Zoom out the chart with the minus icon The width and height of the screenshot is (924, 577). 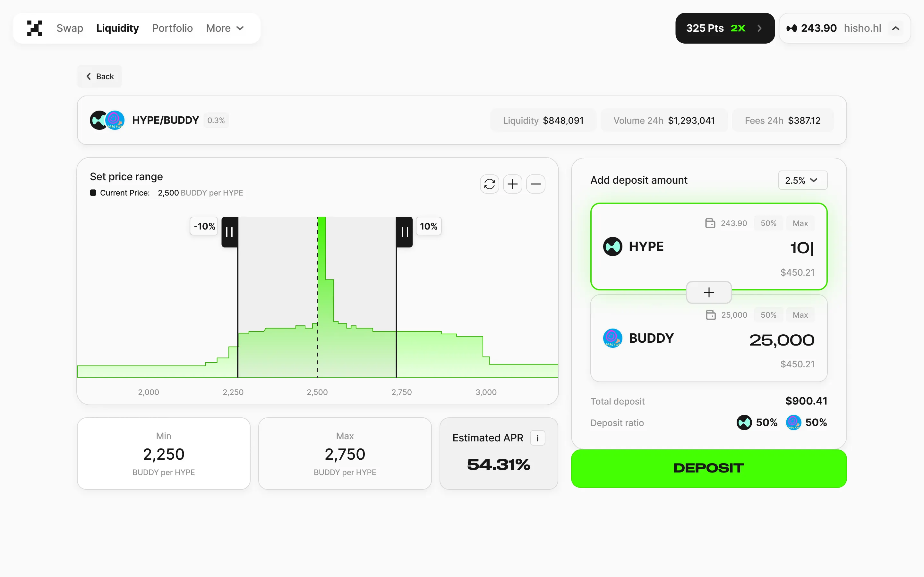(536, 184)
